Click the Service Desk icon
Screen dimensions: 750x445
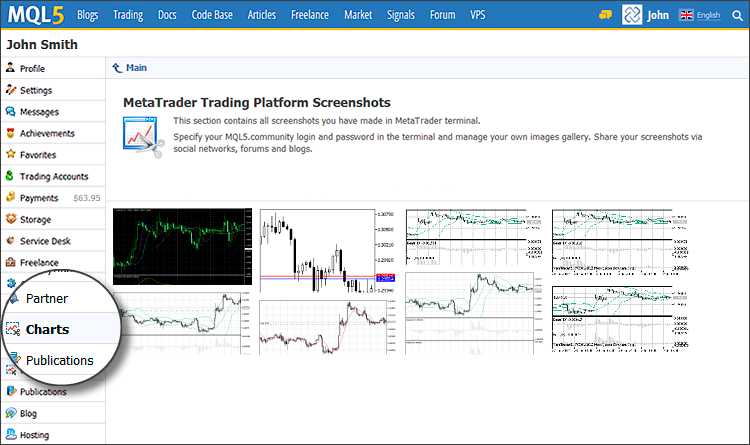[11, 240]
